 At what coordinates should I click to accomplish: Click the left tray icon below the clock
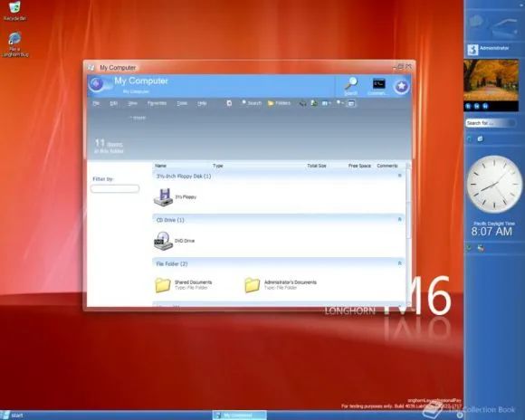click(469, 248)
